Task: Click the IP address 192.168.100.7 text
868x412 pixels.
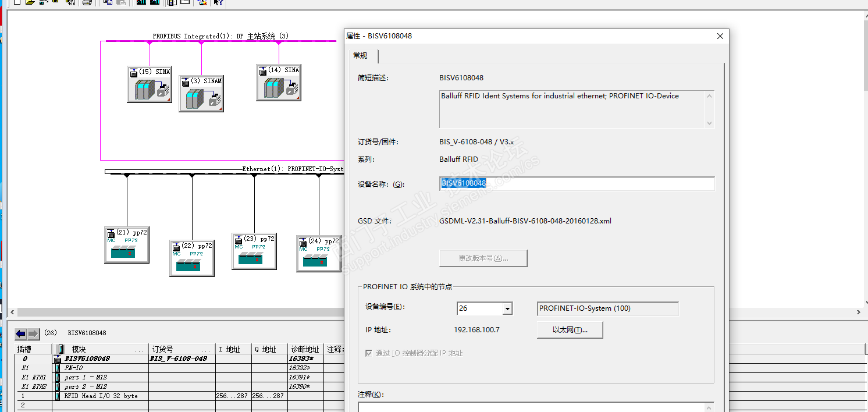Action: [476, 330]
